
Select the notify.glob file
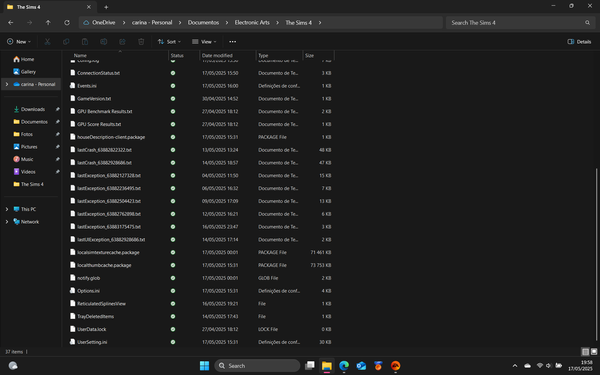88,278
